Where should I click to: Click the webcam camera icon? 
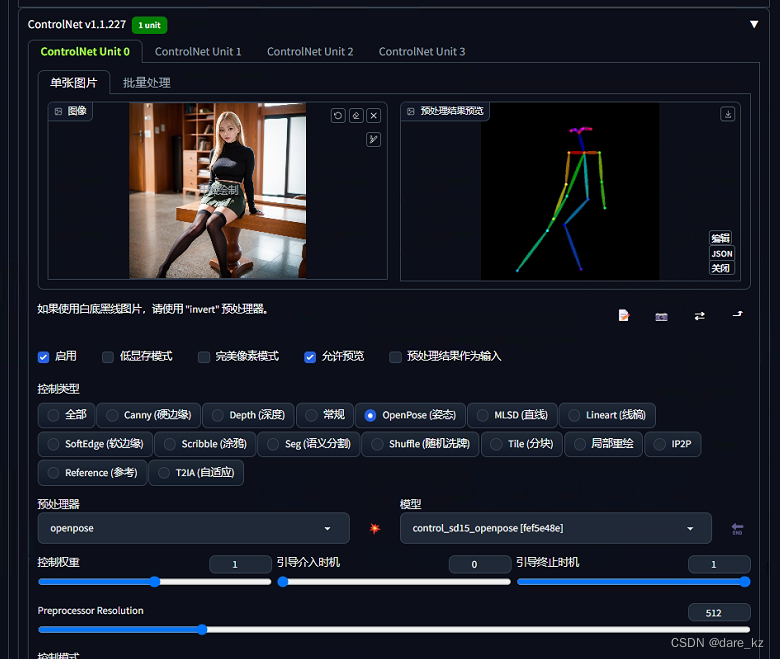[x=661, y=316]
